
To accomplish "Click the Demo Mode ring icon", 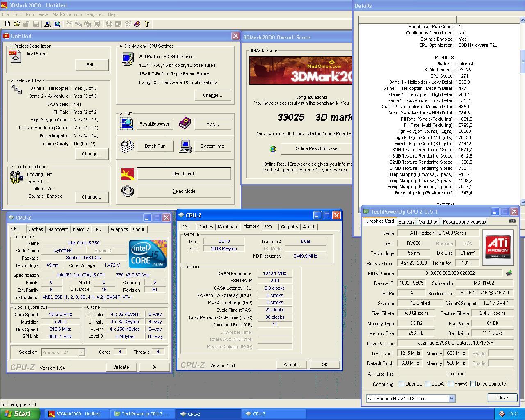I will pyautogui.click(x=128, y=191).
